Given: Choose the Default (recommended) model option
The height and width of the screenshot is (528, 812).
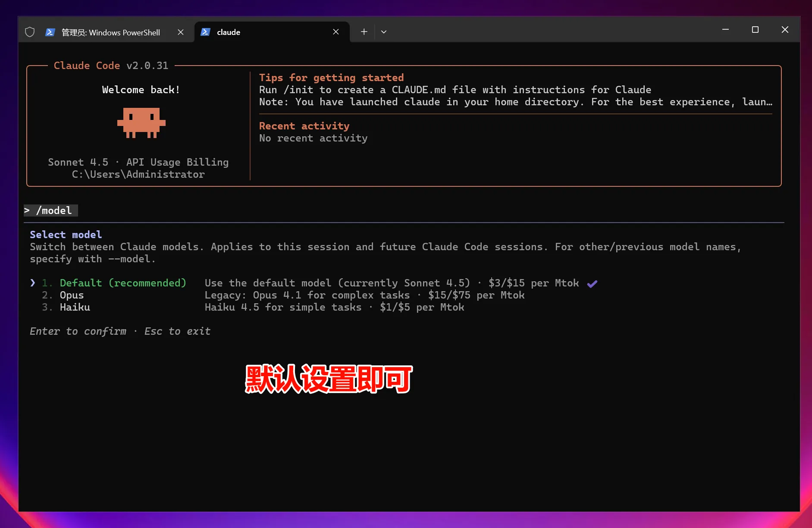Looking at the screenshot, I should coord(123,283).
